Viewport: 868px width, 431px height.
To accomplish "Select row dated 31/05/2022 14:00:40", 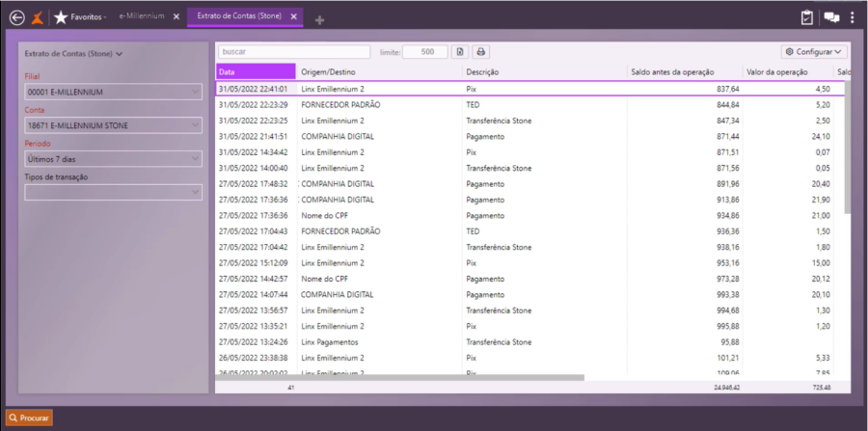I will 529,168.
